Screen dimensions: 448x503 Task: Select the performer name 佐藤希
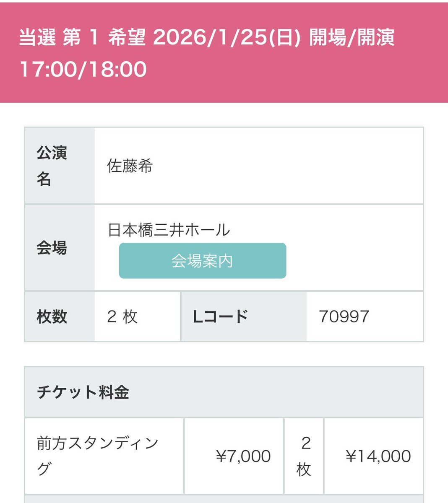tap(130, 166)
